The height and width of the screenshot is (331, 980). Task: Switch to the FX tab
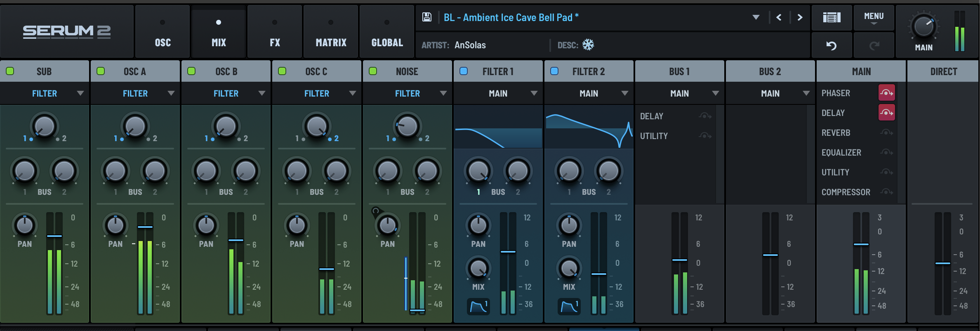(275, 31)
